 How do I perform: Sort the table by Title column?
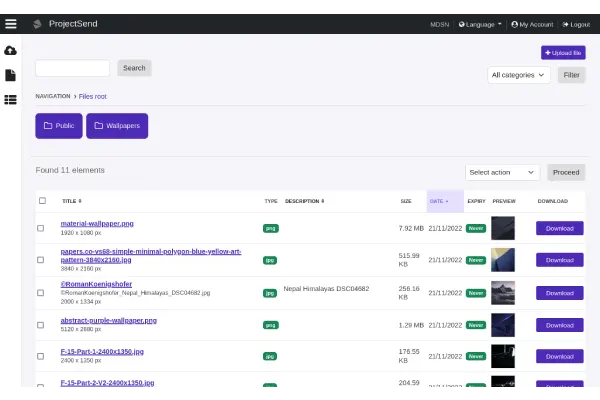pos(71,201)
